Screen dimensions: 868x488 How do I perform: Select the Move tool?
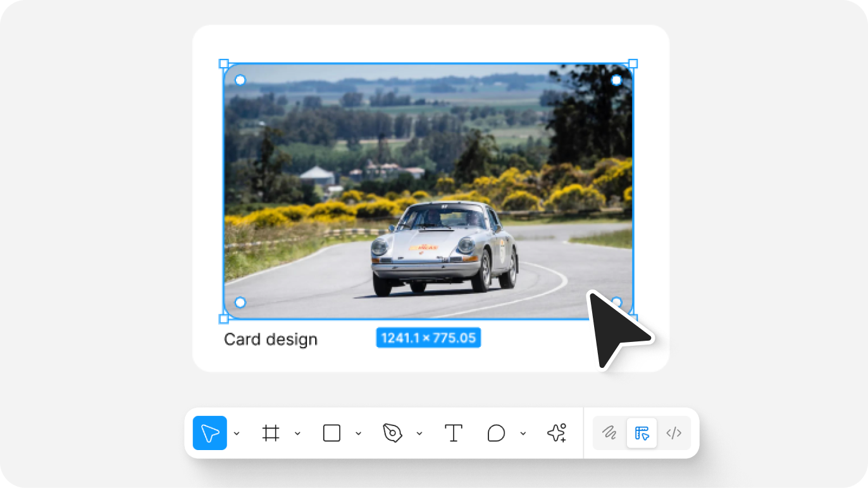click(x=209, y=433)
